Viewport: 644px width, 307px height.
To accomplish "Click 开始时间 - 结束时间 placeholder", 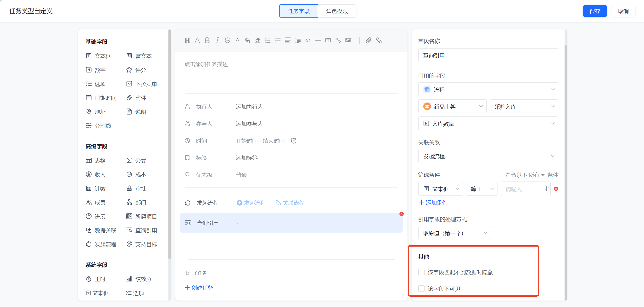I will (x=260, y=141).
